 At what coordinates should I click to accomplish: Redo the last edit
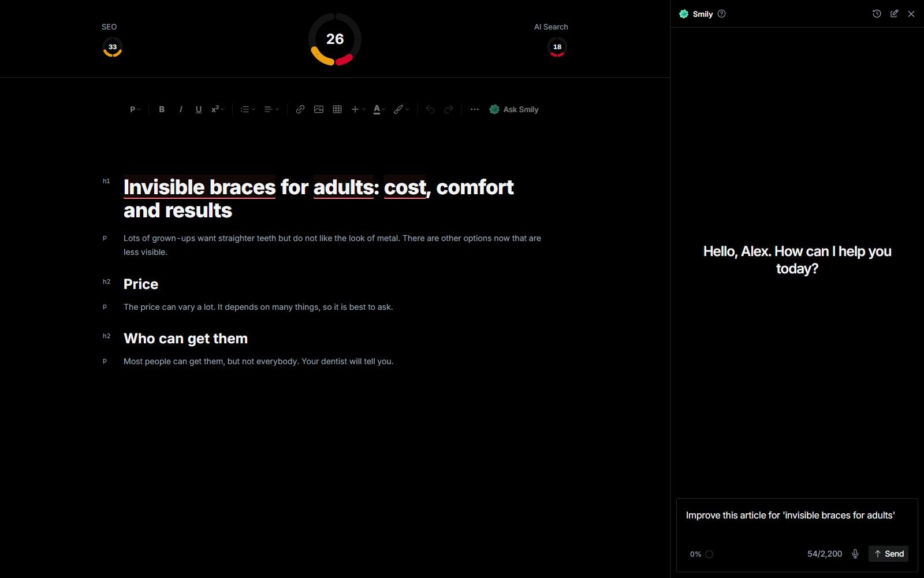pyautogui.click(x=449, y=109)
